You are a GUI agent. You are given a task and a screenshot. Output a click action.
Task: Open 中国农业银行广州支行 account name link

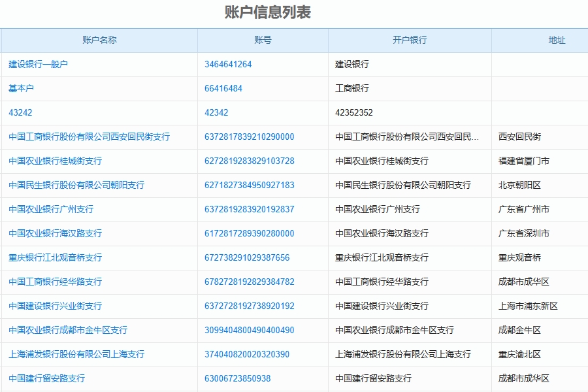(x=51, y=209)
